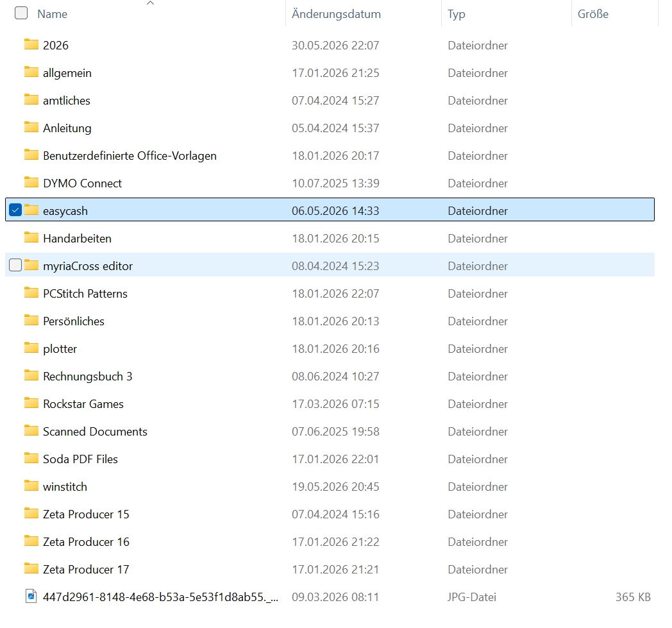Screen dimensions: 672x628
Task: Sort by the Änderungsdatum column header
Action: (x=336, y=14)
